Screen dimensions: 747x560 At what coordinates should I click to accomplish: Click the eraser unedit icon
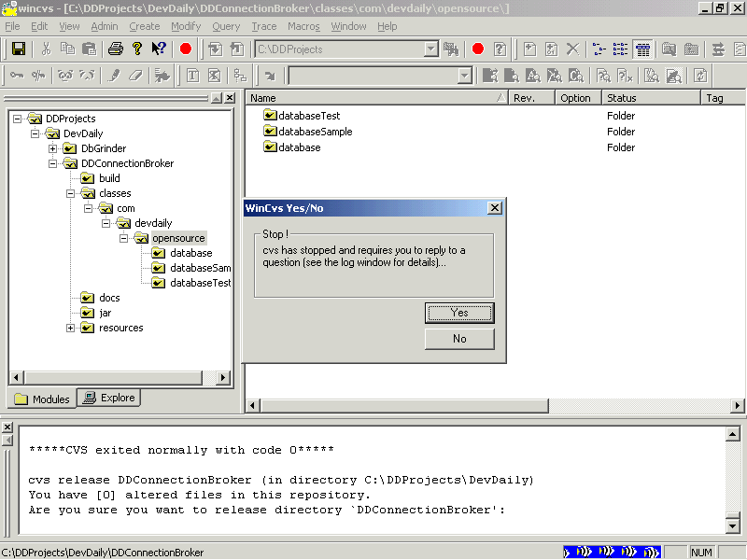pos(135,76)
